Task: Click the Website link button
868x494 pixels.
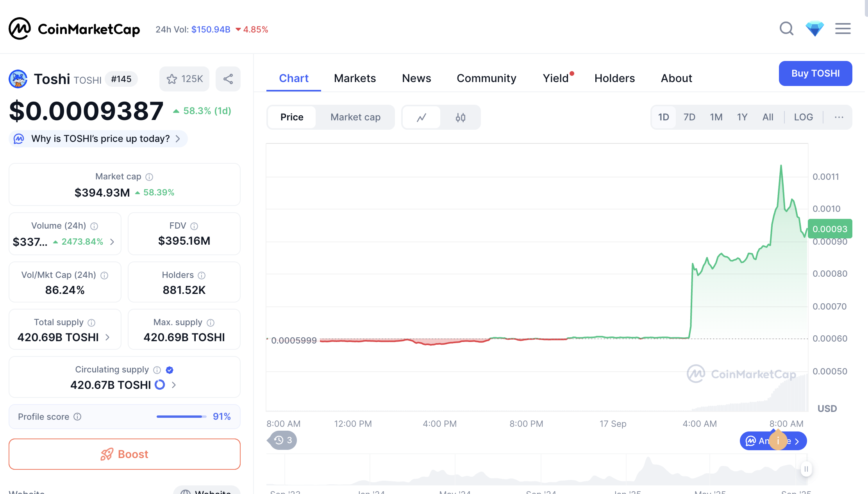Action: (207, 490)
